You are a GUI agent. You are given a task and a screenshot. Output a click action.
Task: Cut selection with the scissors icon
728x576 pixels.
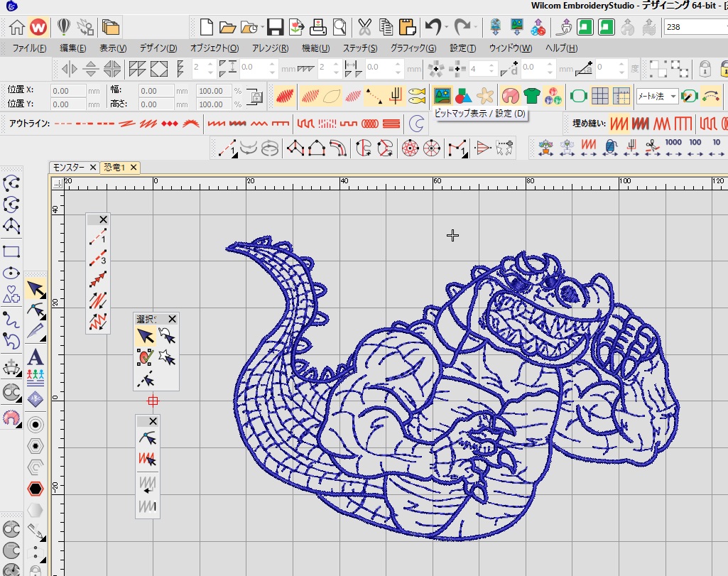coord(365,28)
